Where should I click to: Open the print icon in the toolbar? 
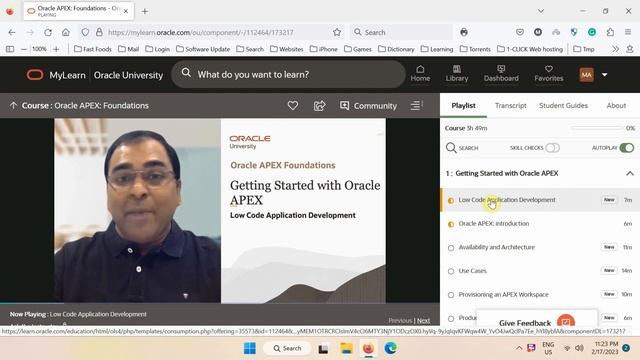pyautogui.click(x=464, y=32)
